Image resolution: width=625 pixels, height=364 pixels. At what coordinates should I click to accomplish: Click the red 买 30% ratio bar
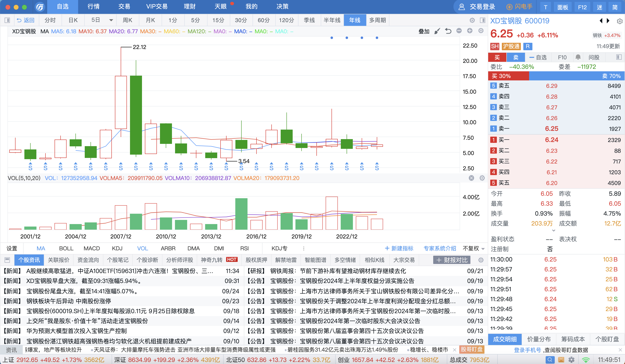(x=508, y=76)
